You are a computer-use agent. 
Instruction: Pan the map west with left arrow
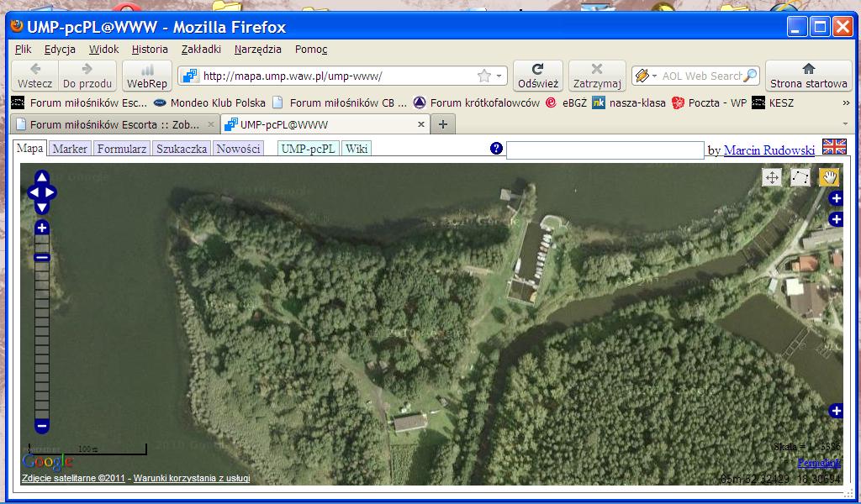[x=33, y=192]
